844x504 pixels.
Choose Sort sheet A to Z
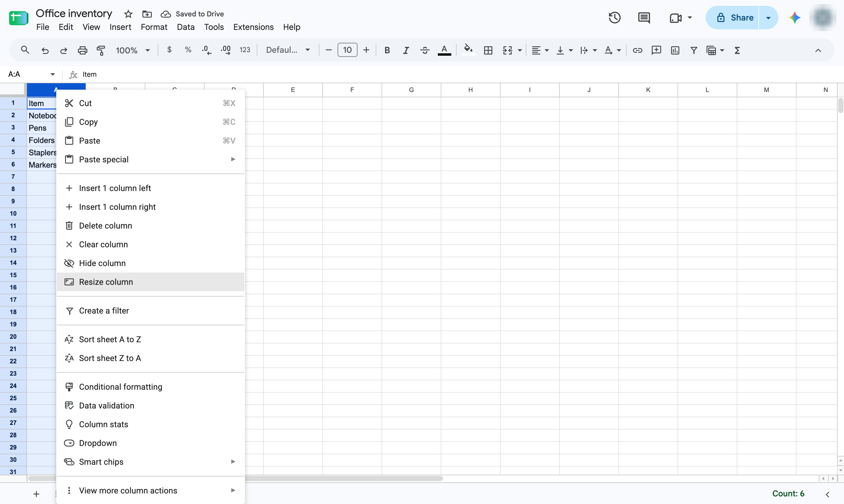click(x=150, y=339)
